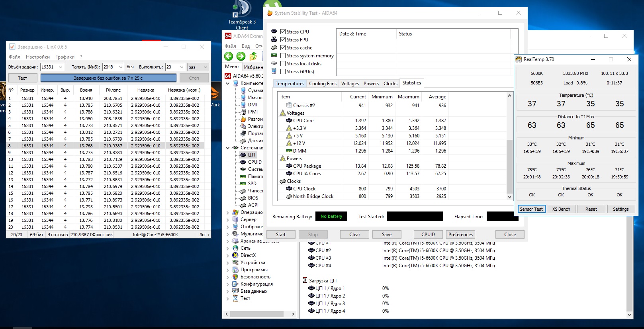Enable the Stress local disks checkbox
This screenshot has width=644, height=329.
[x=283, y=64]
